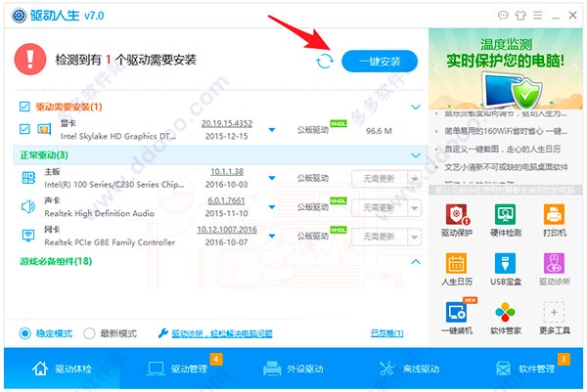Image resolution: width=587 pixels, height=392 pixels.
Task: Open the 硬件检测 tool icon
Action: 506,214
